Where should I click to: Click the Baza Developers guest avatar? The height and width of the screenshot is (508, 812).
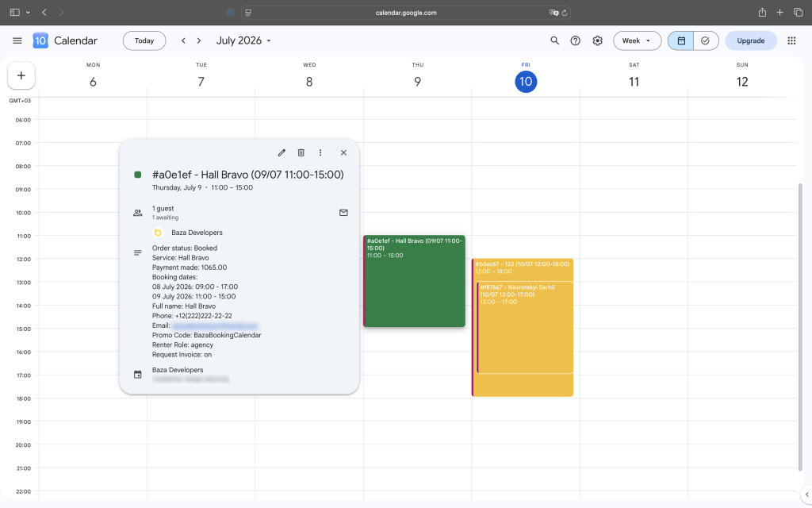click(x=158, y=233)
